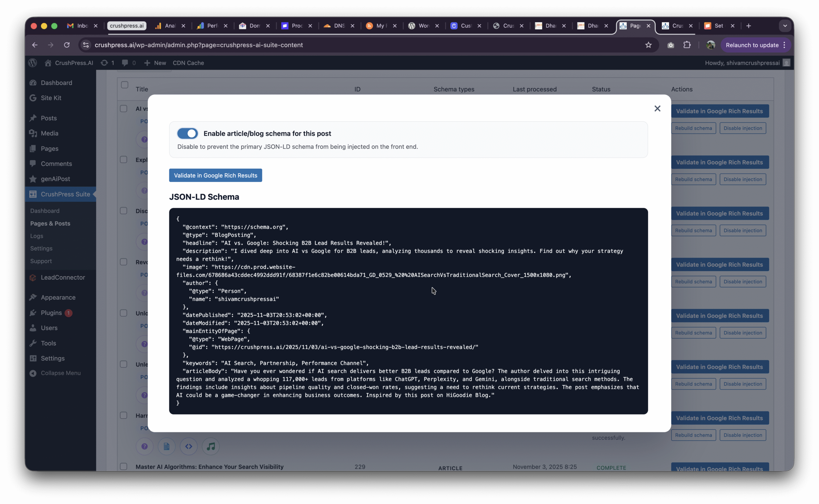Open Tools in sidebar

tap(48, 343)
